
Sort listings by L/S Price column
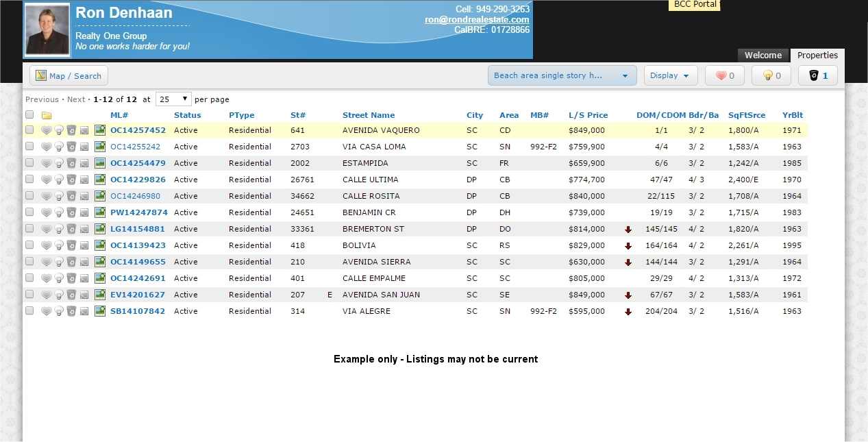click(x=588, y=115)
